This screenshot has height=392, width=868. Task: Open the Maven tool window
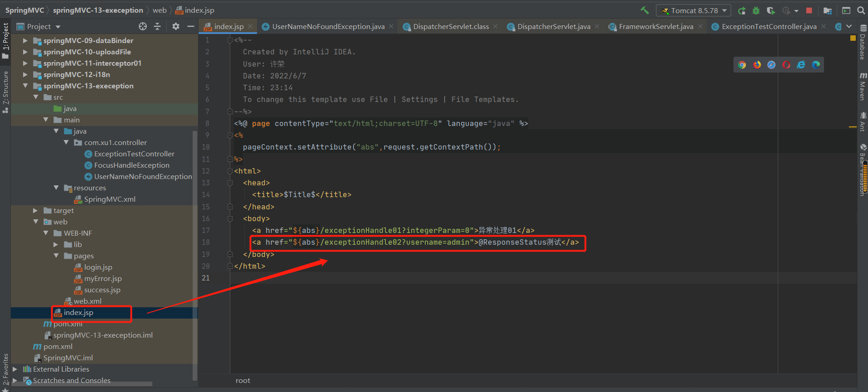coord(863,86)
